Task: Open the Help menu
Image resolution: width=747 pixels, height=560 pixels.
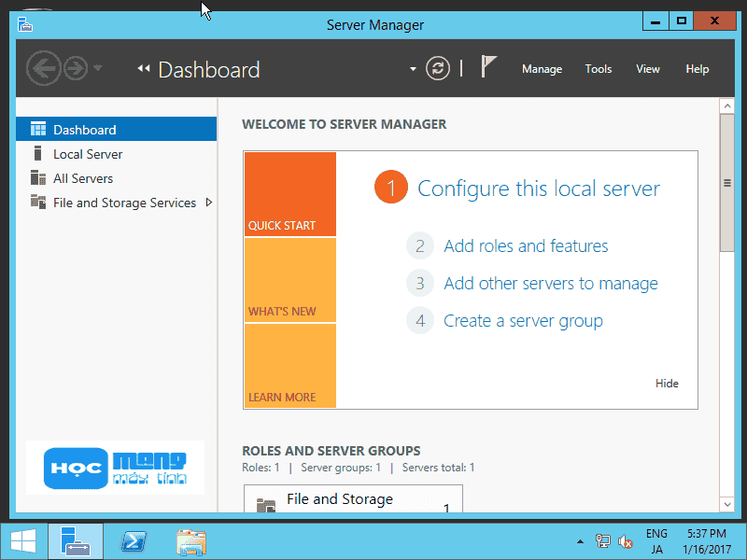Action: coord(697,69)
